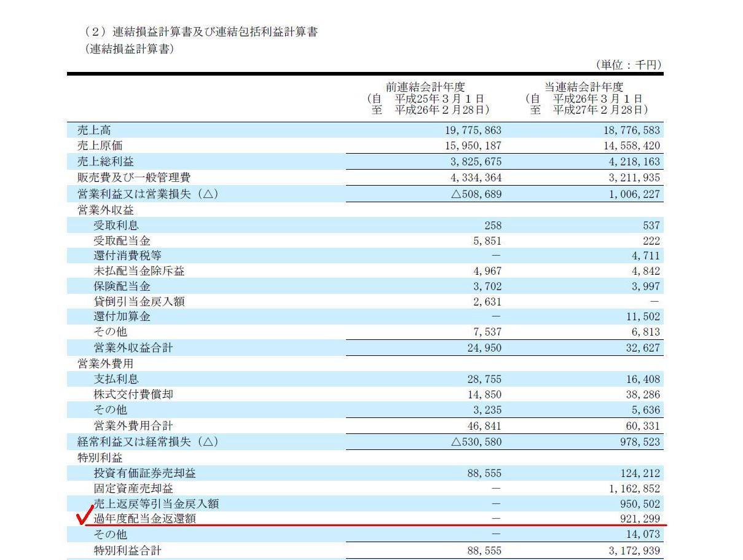Click value 4,967
743x560 pixels.
(x=487, y=271)
